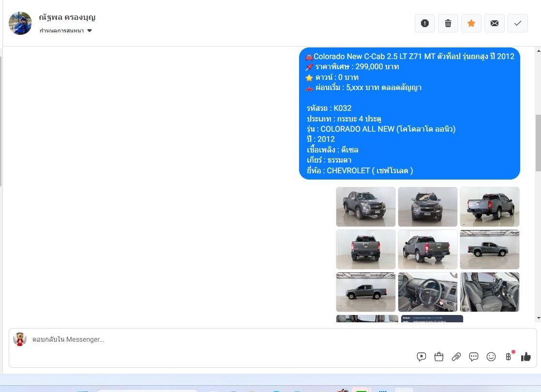Viewport: 541px width, 392px height.
Task: Attach a file with paperclip icon
Action: click(x=456, y=357)
